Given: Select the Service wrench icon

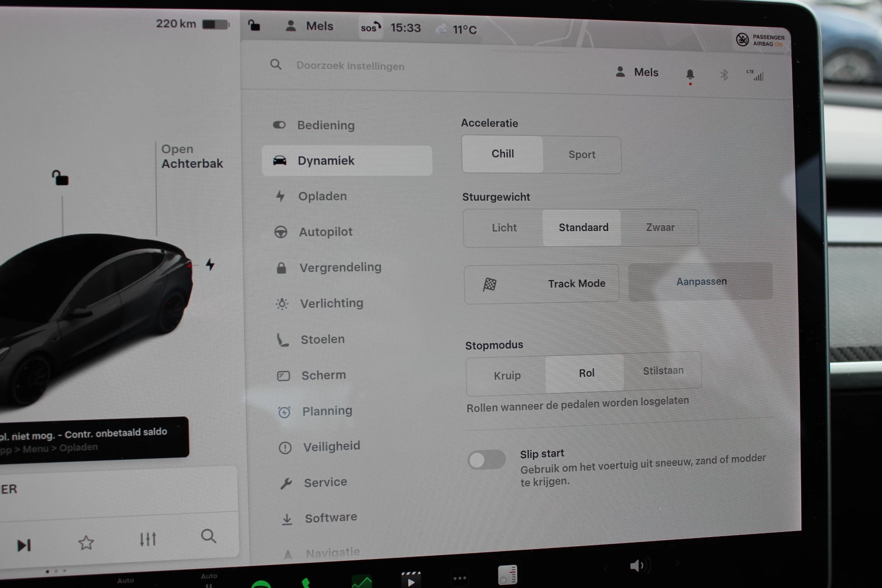Looking at the screenshot, I should pyautogui.click(x=287, y=483).
